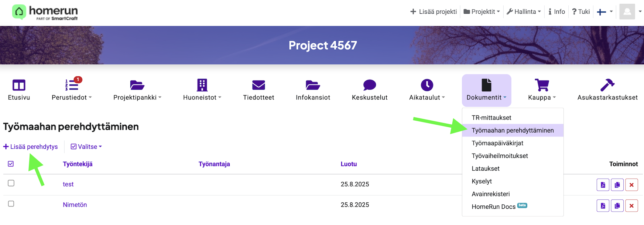644x225 pixels.
Task: Open the Finnish flag language dropdown
Action: [604, 12]
